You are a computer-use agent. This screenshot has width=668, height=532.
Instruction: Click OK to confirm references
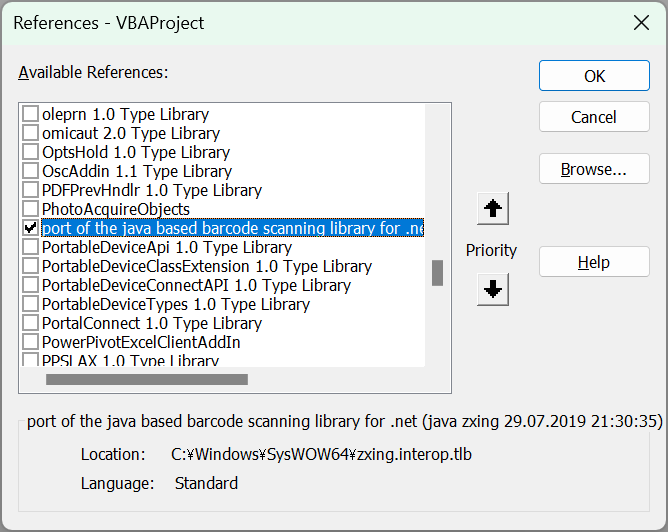(x=594, y=76)
